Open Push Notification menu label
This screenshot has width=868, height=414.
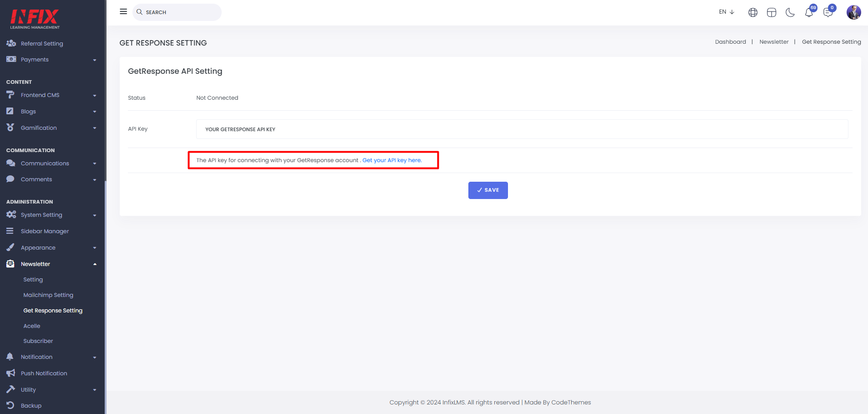tap(44, 373)
